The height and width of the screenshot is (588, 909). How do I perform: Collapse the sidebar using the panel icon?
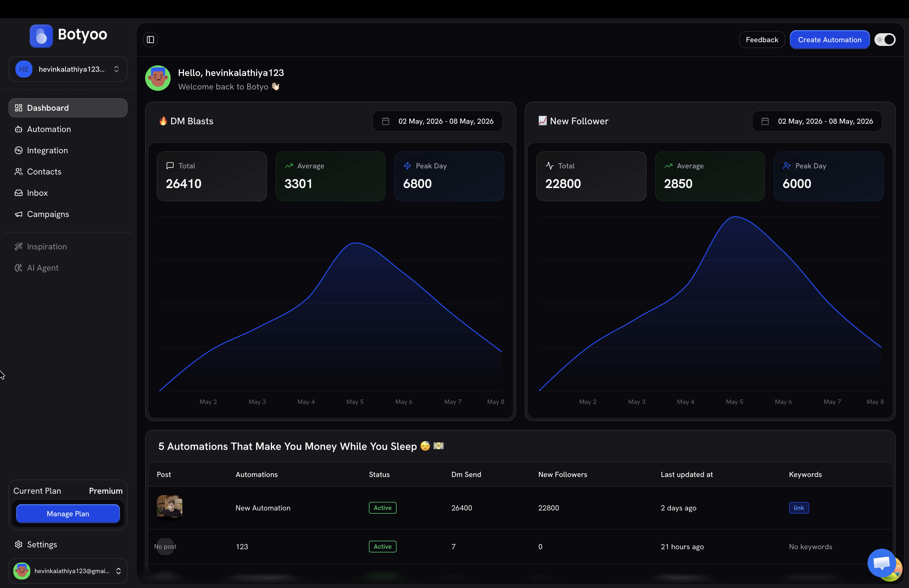click(x=150, y=40)
